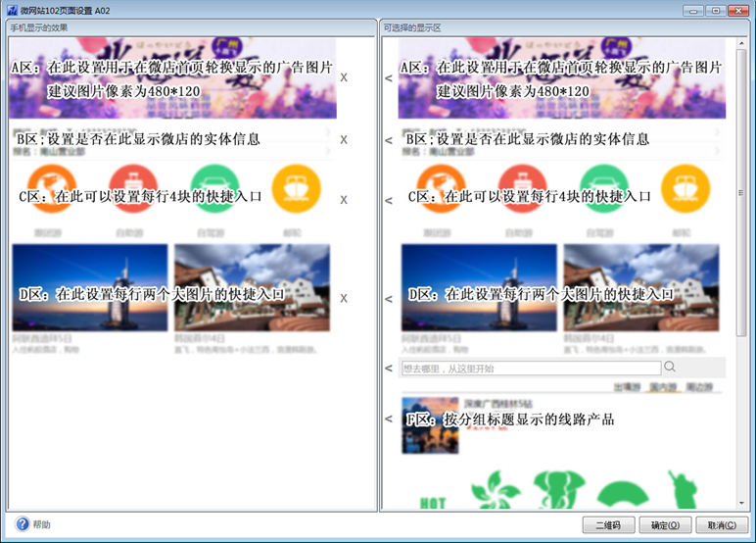Remove the D区 large picture section via X

(344, 298)
